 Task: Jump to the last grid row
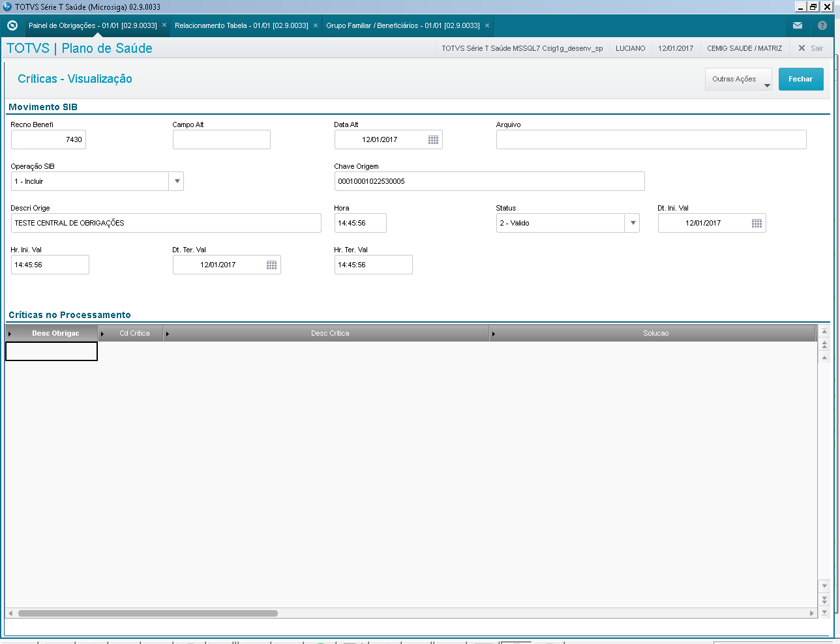pyautogui.click(x=824, y=612)
